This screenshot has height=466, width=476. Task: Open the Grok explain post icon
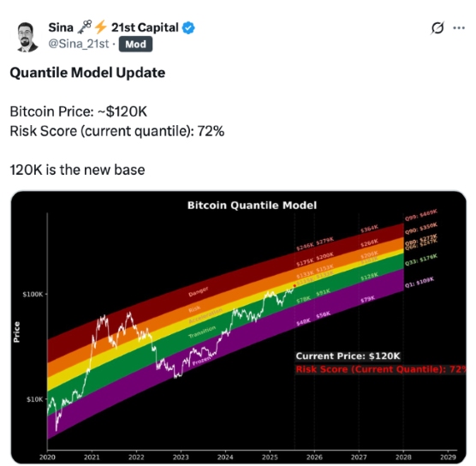(437, 28)
